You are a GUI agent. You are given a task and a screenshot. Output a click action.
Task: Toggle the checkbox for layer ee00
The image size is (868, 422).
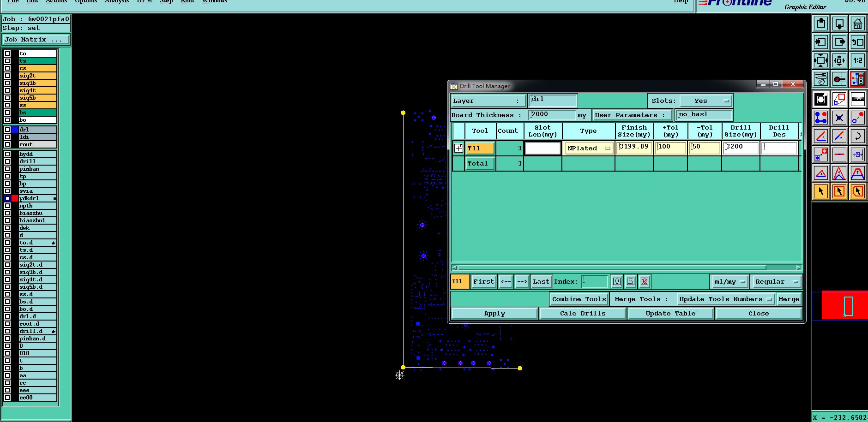tap(7, 398)
